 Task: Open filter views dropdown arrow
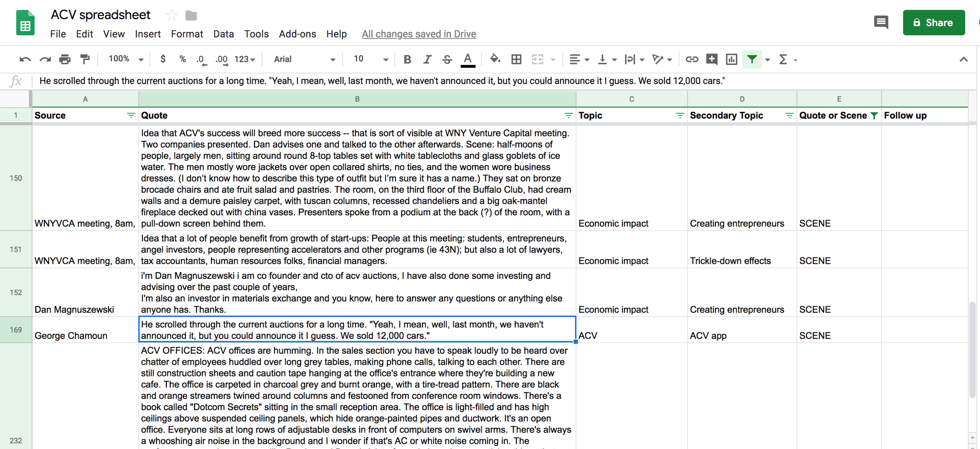coord(768,60)
